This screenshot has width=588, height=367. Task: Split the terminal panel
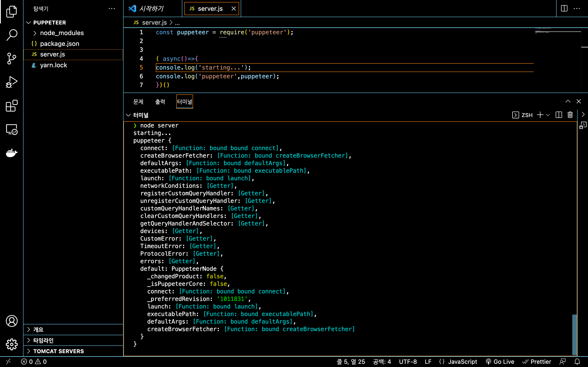coord(559,115)
